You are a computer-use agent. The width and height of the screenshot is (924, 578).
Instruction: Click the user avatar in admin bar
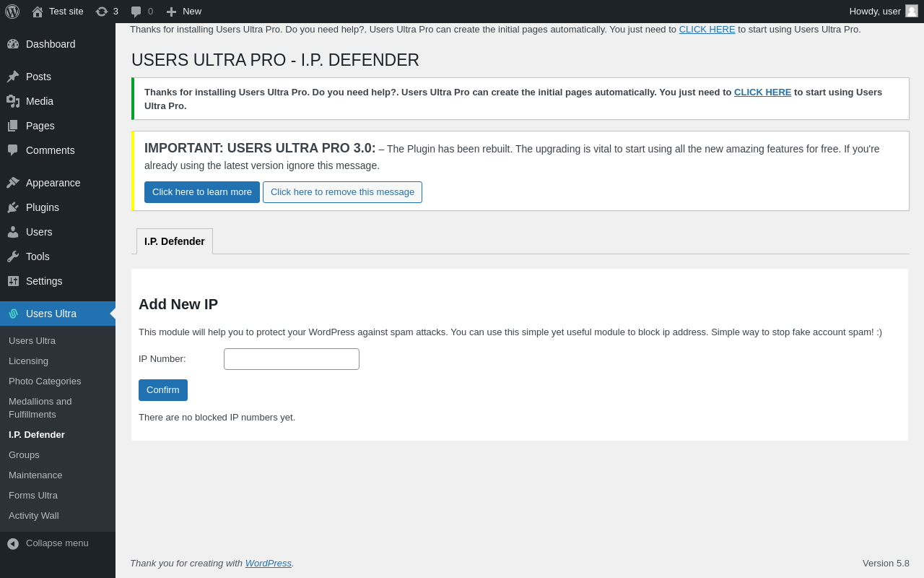coord(912,11)
